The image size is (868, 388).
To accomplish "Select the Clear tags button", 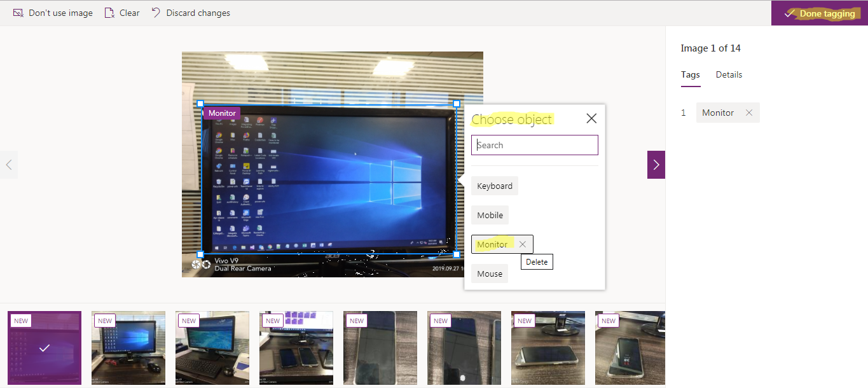I will pyautogui.click(x=122, y=13).
